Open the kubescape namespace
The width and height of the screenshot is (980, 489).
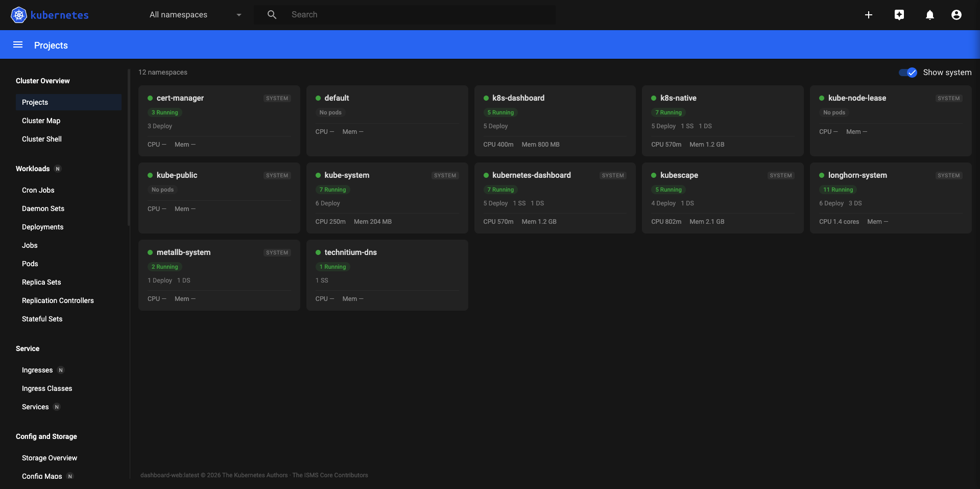(723, 198)
